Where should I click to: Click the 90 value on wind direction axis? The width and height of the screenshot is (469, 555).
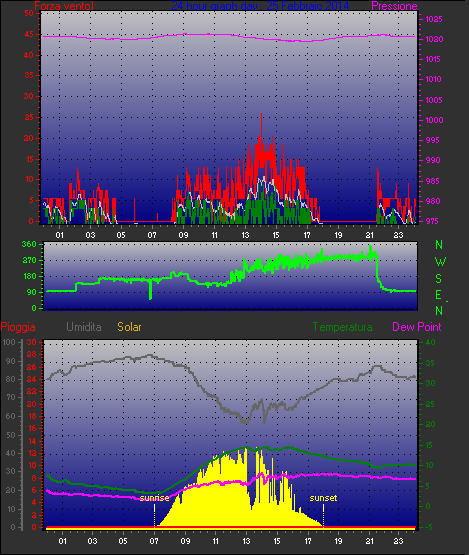click(x=31, y=292)
